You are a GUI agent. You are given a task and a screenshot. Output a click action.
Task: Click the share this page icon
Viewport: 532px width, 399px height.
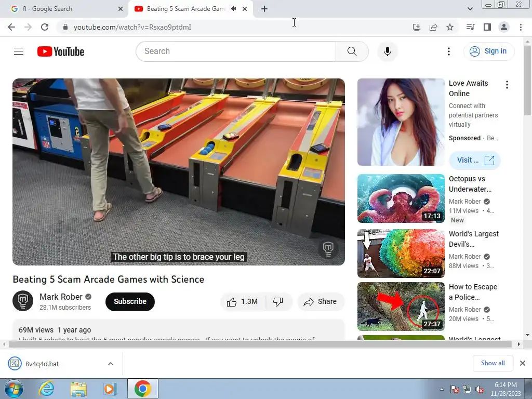(433, 27)
